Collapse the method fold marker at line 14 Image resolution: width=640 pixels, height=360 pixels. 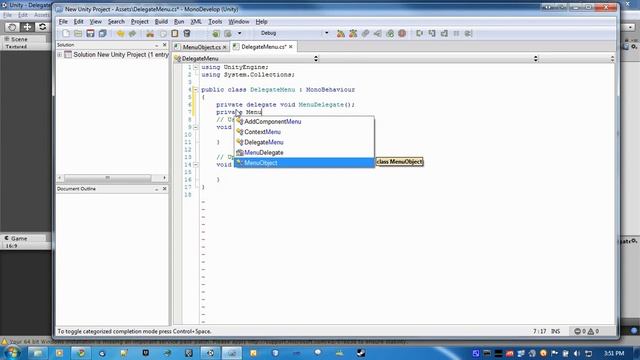point(196,165)
